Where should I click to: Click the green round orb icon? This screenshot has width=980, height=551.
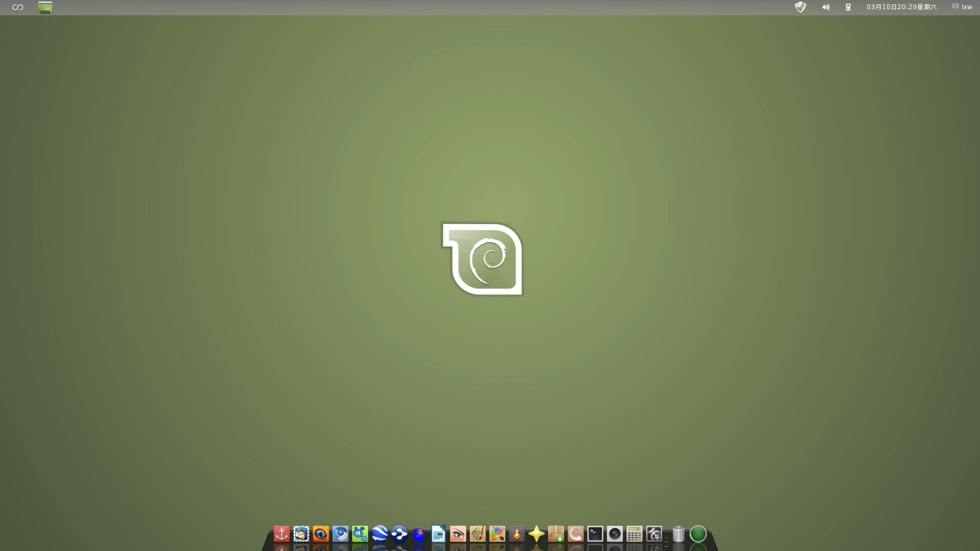tap(698, 534)
